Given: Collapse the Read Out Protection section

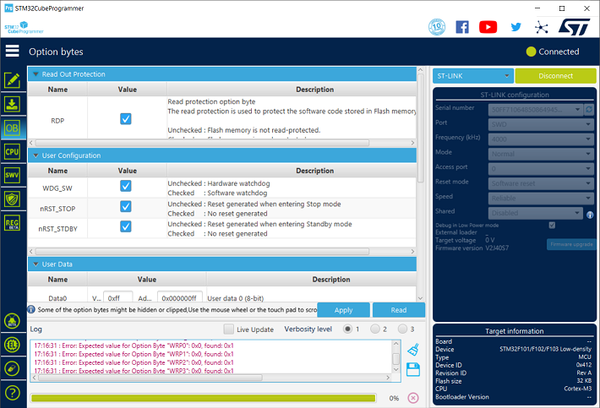Looking at the screenshot, I should (x=36, y=74).
